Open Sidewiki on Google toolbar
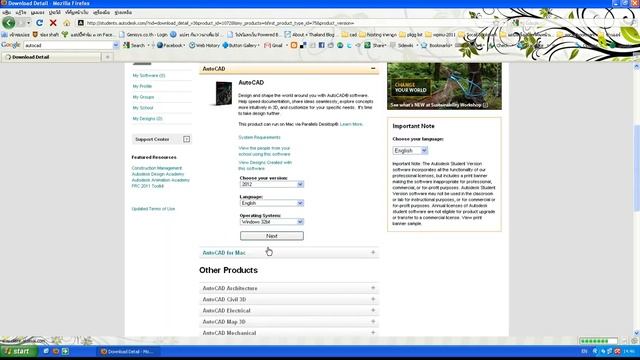 pos(402,45)
